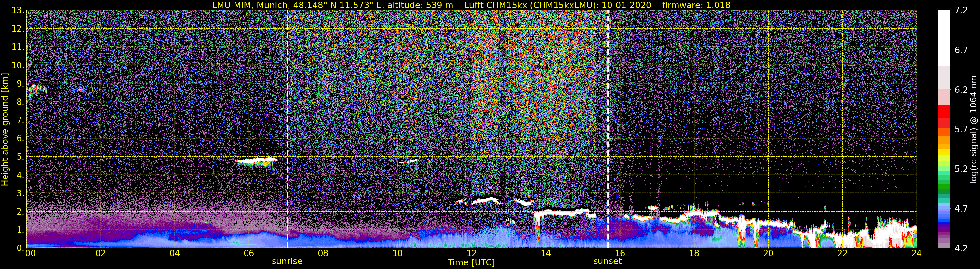The width and height of the screenshot is (980, 269).
Task: Click the 1. height axis tick label
Action: coord(20,230)
